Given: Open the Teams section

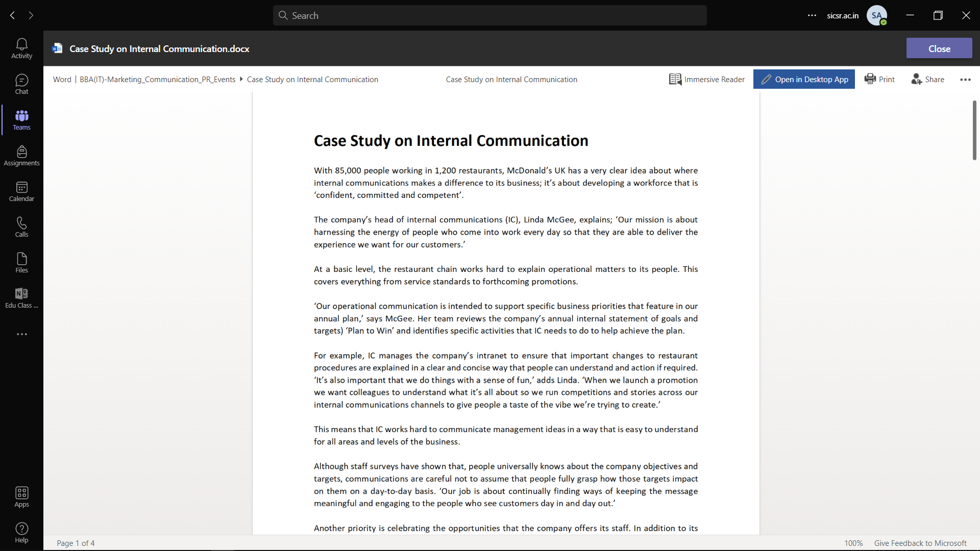Looking at the screenshot, I should [x=21, y=119].
